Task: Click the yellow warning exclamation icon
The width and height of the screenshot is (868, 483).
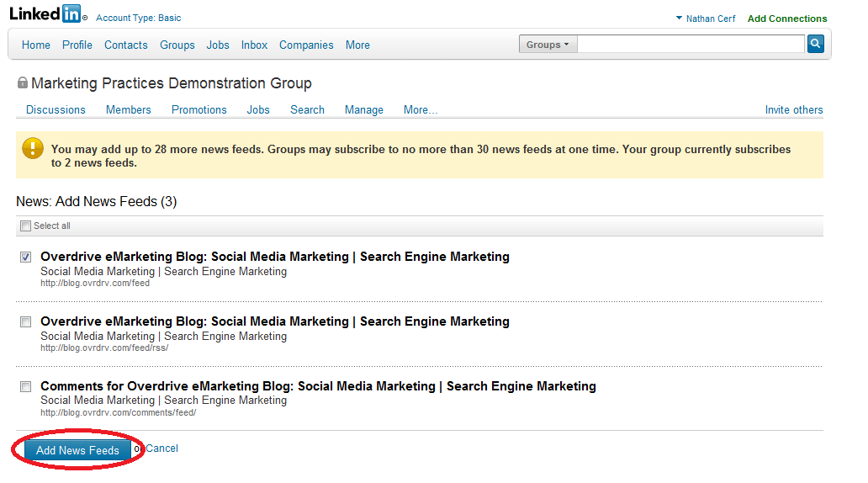Action: [x=33, y=148]
